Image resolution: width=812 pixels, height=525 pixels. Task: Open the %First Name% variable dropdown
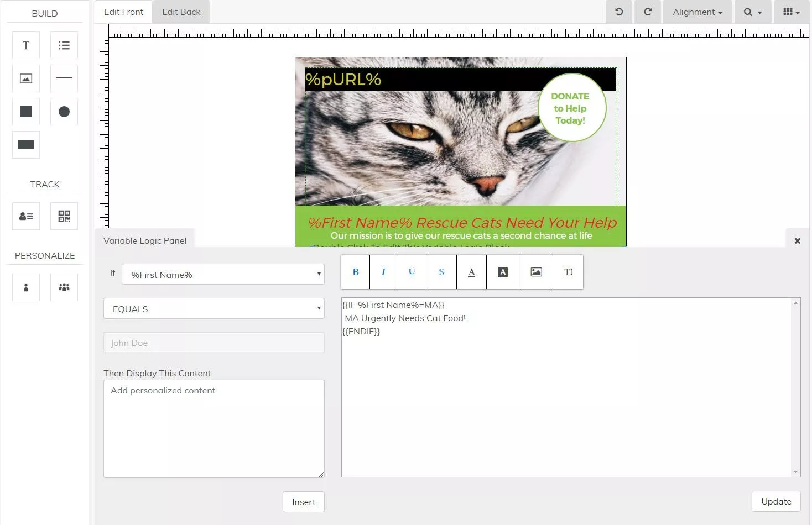click(223, 274)
